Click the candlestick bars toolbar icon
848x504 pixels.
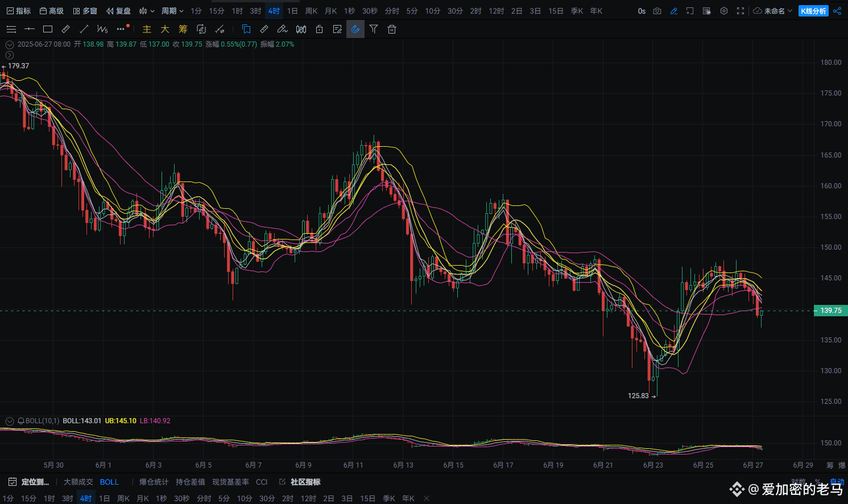[x=301, y=29]
